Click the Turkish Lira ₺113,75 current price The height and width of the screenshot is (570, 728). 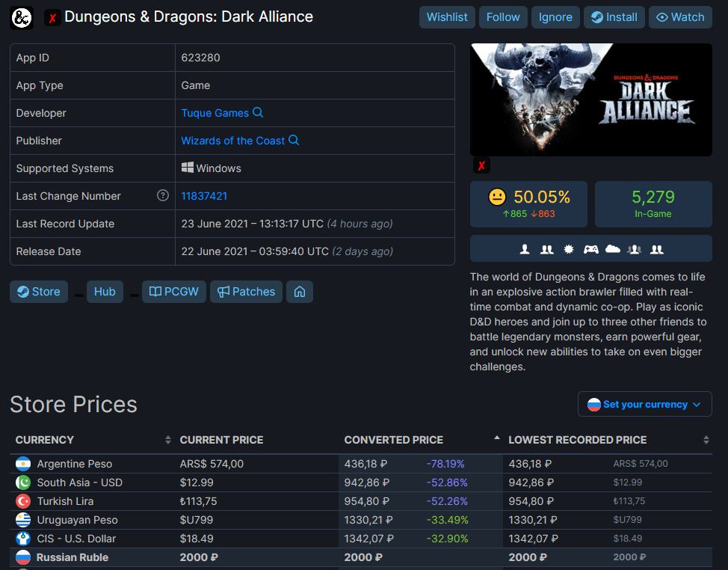coord(198,501)
